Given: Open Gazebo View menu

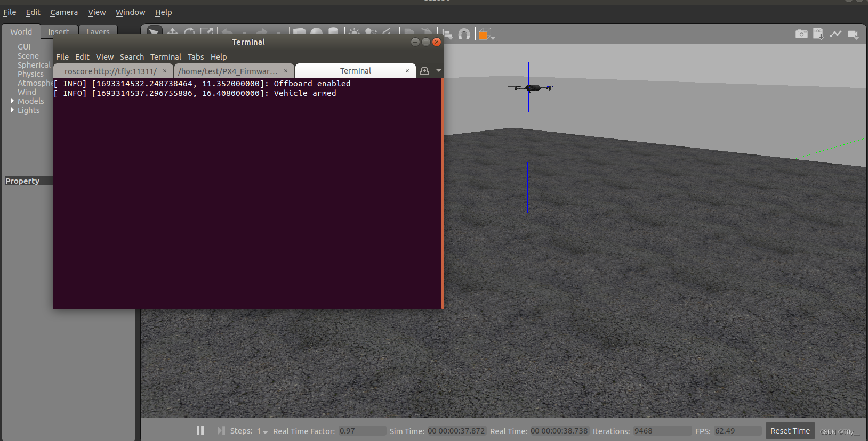Looking at the screenshot, I should 97,12.
